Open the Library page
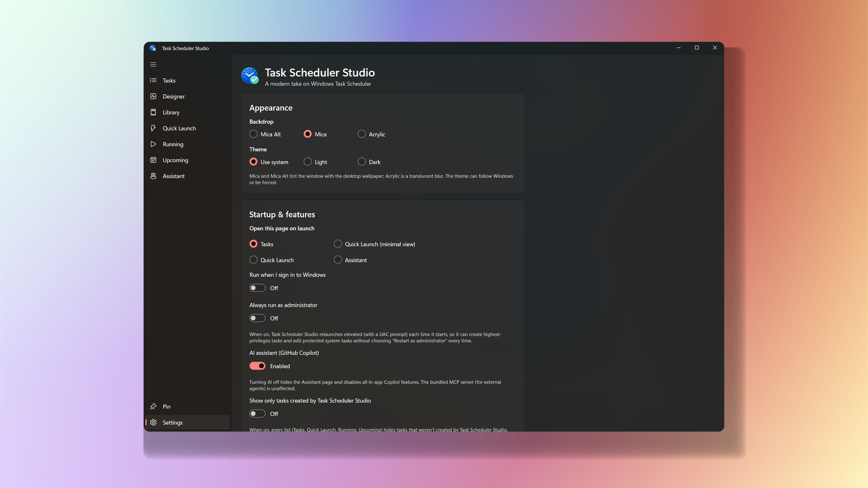 pos(188,112)
